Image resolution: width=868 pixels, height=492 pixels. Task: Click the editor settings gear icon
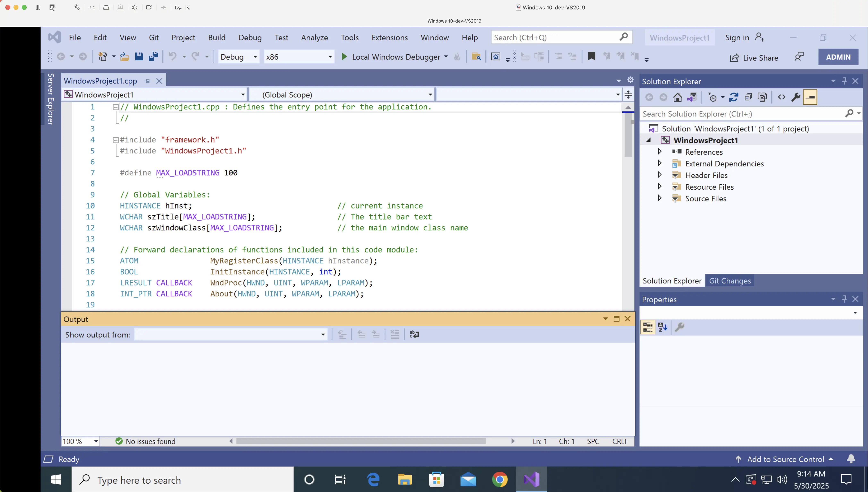630,80
